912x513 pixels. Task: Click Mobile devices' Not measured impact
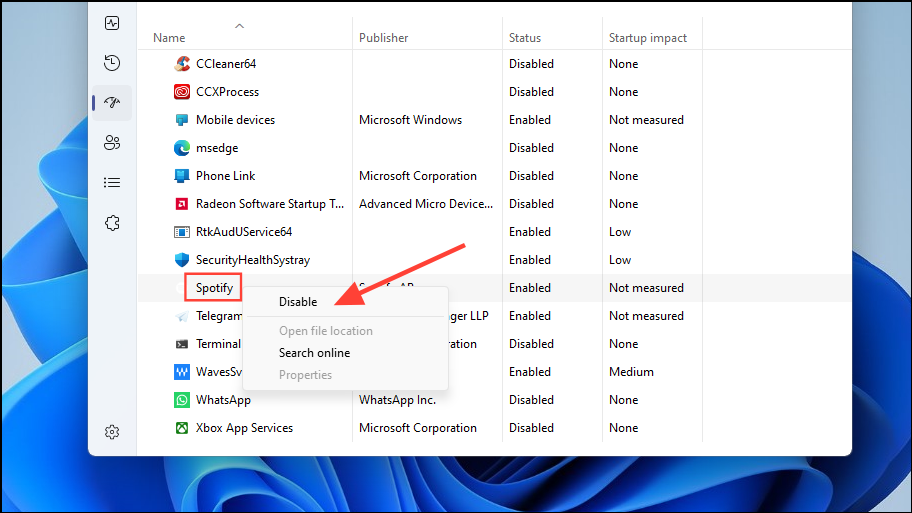(x=646, y=120)
